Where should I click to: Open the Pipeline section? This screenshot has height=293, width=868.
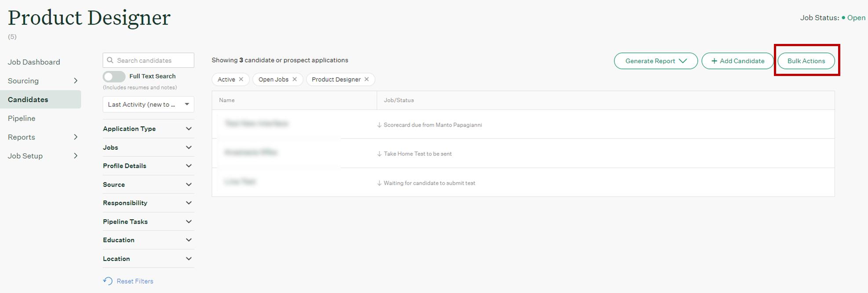(x=22, y=118)
